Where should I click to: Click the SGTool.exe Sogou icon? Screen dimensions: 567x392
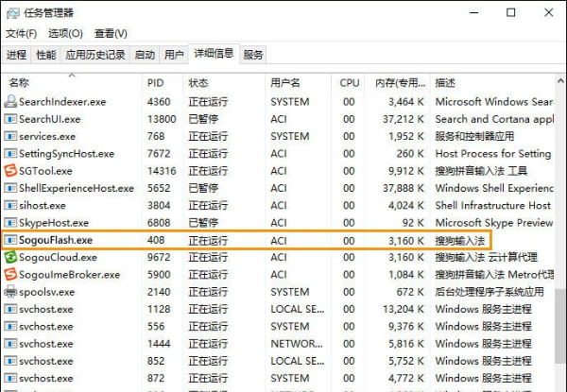10,171
